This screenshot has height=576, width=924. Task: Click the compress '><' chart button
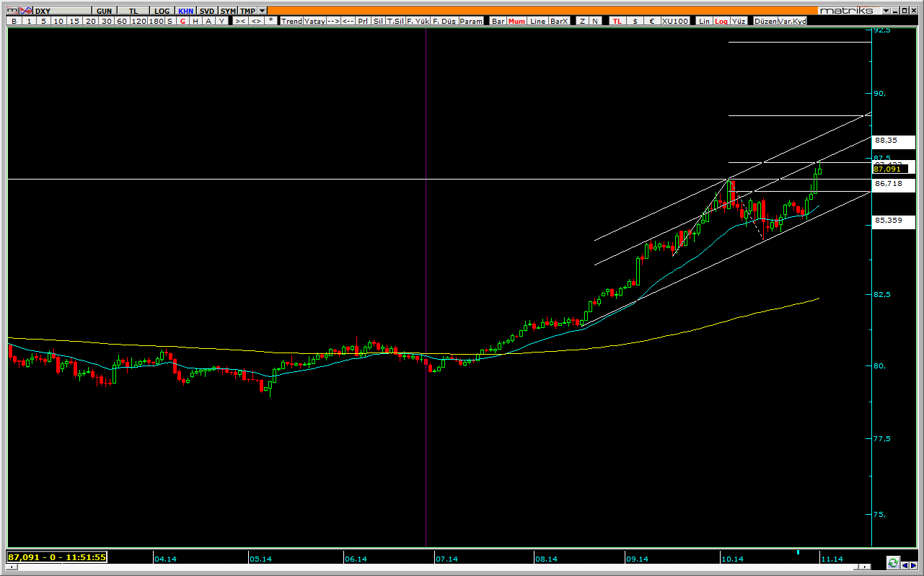pyautogui.click(x=240, y=21)
